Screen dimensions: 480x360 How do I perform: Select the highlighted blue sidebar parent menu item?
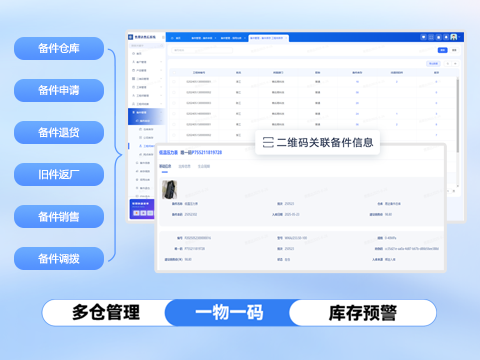click(146, 112)
